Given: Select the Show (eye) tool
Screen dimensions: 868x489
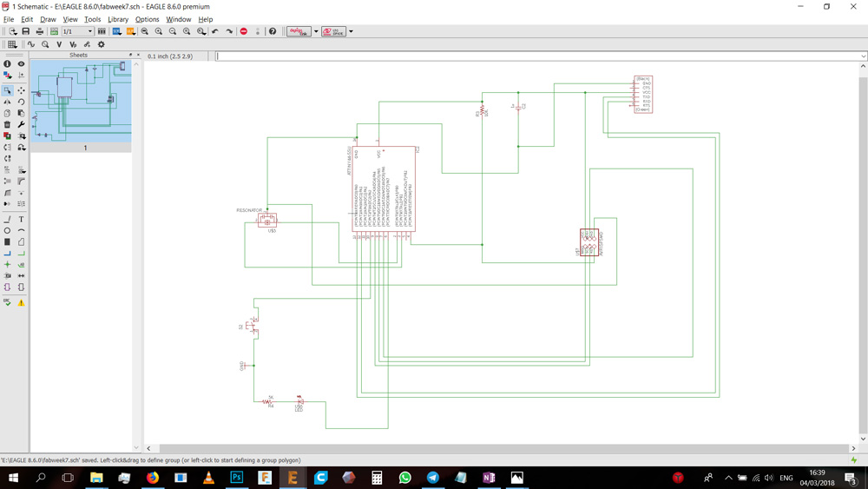Looking at the screenshot, I should pyautogui.click(x=21, y=63).
